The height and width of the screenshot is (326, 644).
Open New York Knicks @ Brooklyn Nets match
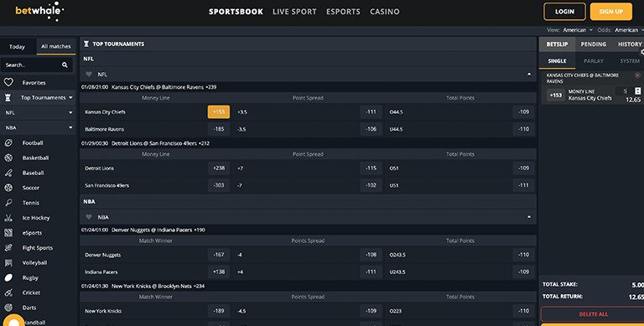click(x=152, y=286)
